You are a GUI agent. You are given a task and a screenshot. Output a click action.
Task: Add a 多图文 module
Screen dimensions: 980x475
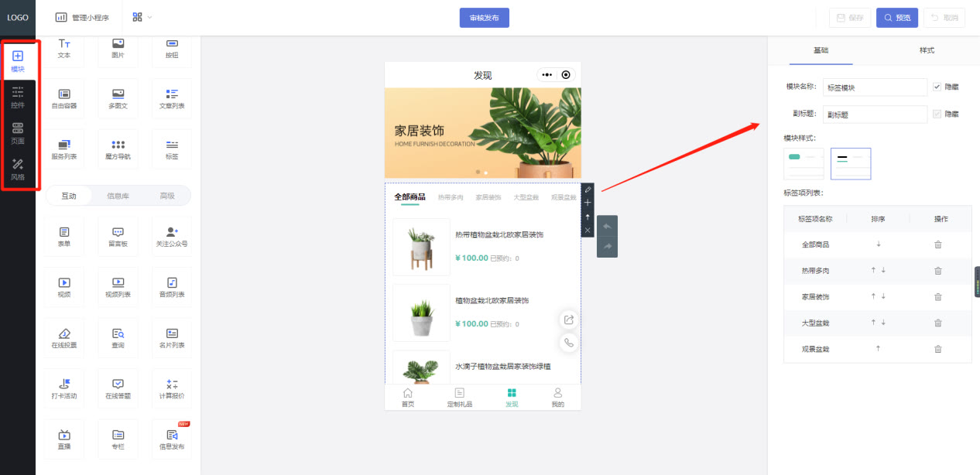pyautogui.click(x=118, y=98)
